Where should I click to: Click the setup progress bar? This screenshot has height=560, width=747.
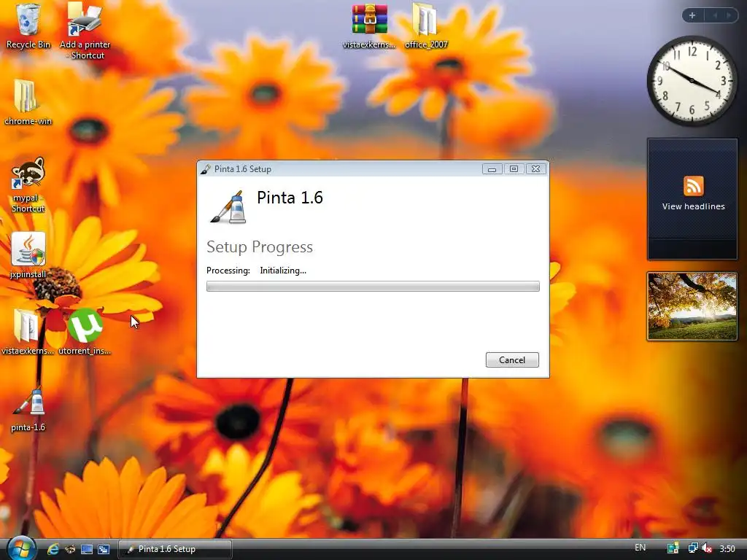[373, 286]
